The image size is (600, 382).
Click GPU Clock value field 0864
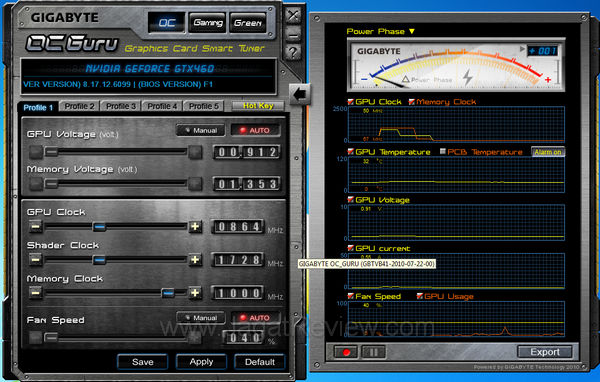coord(238,227)
